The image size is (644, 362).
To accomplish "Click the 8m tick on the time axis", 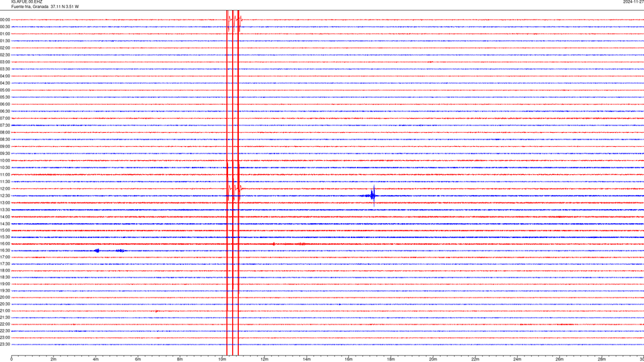I will [x=180, y=359].
